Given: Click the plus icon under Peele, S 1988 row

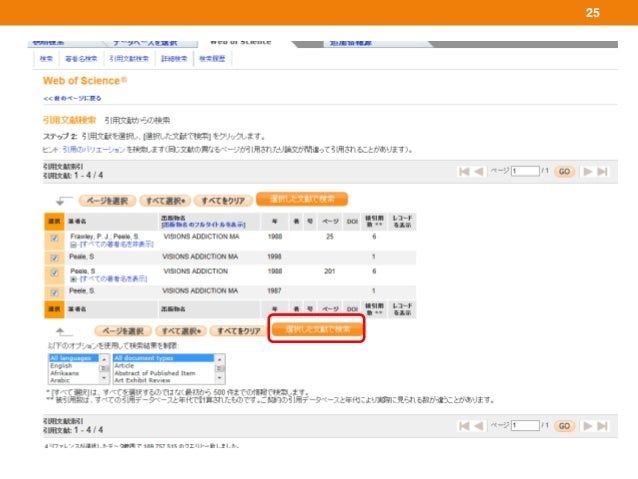Looking at the screenshot, I should click(73, 279).
